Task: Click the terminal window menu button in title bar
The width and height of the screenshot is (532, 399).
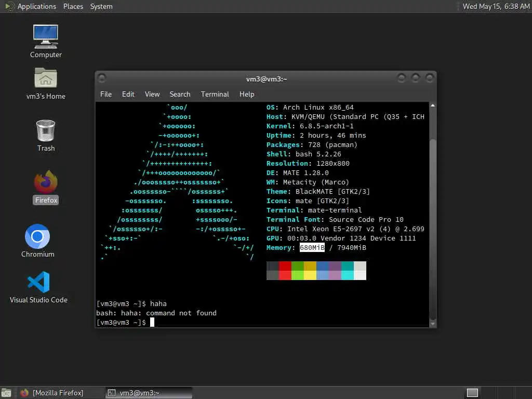Action: (102, 79)
